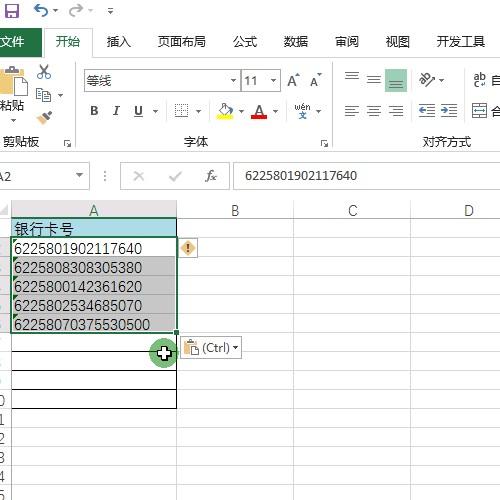Apply the red Font Color
The height and width of the screenshot is (500, 500).
click(x=259, y=111)
